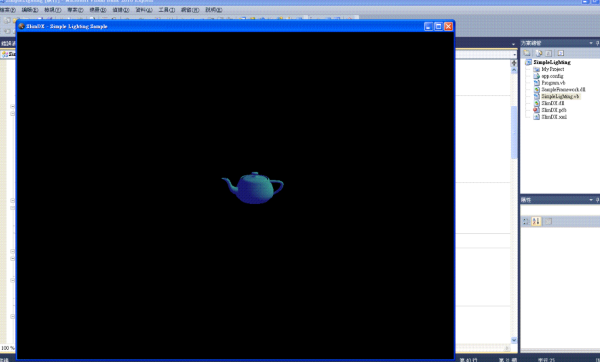Viewport: 600px width, 362px height.
Task: Click the Properties icon in Solution Explorer toolbar
Action: pos(527,53)
